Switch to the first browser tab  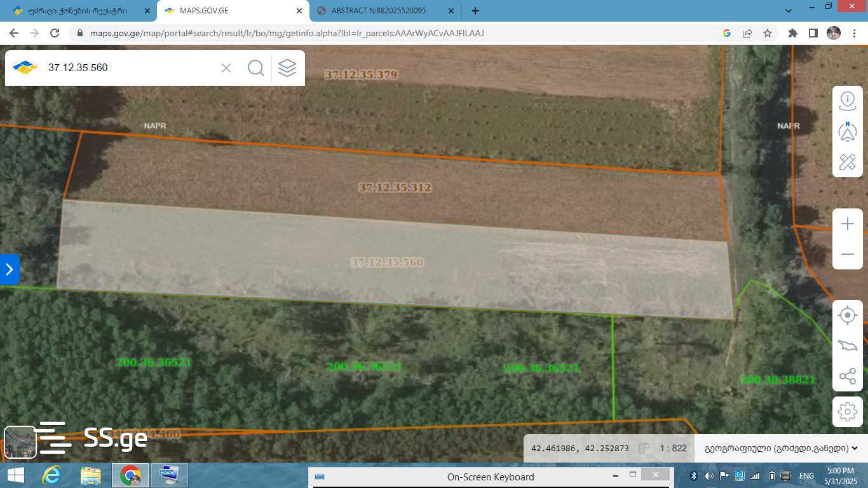[x=78, y=11]
